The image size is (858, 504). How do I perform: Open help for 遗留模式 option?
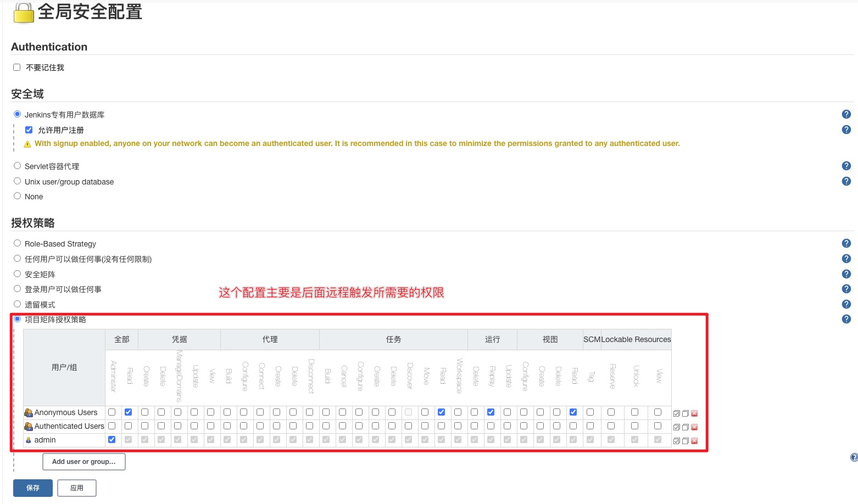[846, 304]
